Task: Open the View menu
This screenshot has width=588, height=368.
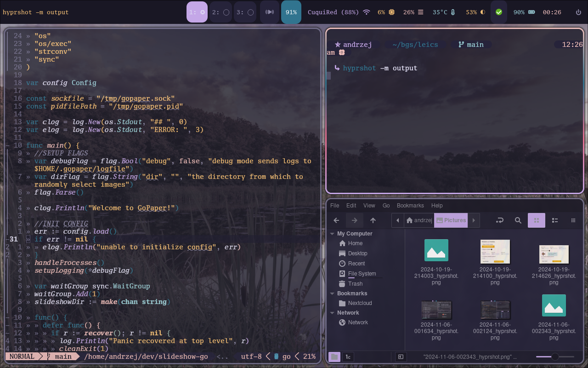Action: [x=369, y=206]
